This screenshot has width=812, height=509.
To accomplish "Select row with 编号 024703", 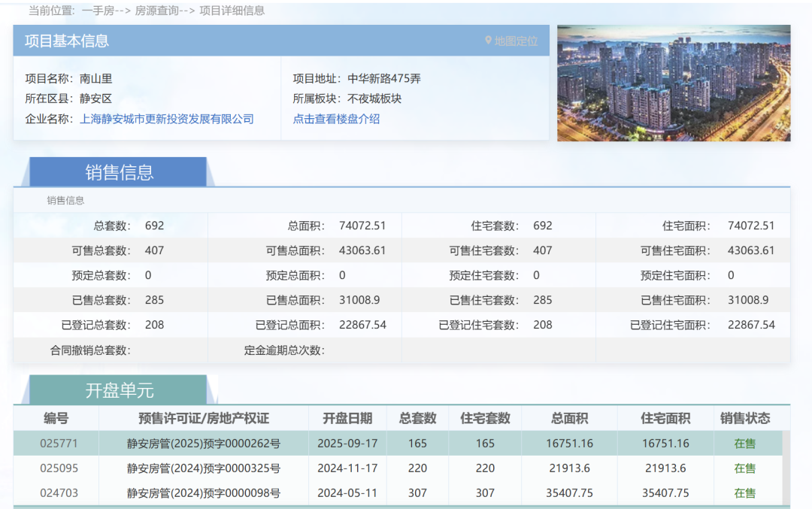I will [398, 493].
